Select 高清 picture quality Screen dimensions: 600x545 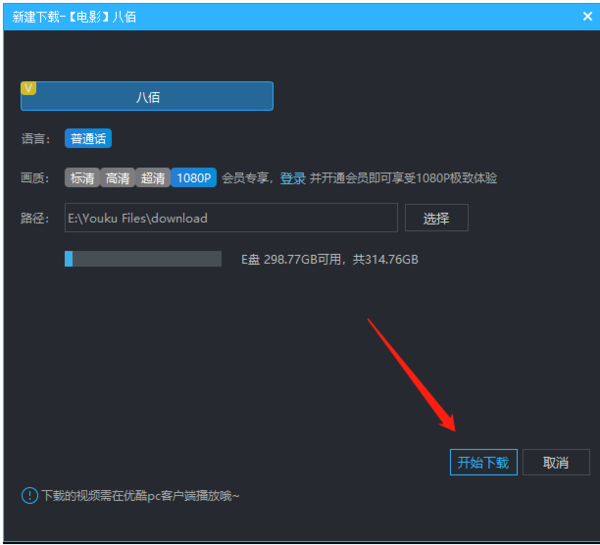coord(117,178)
